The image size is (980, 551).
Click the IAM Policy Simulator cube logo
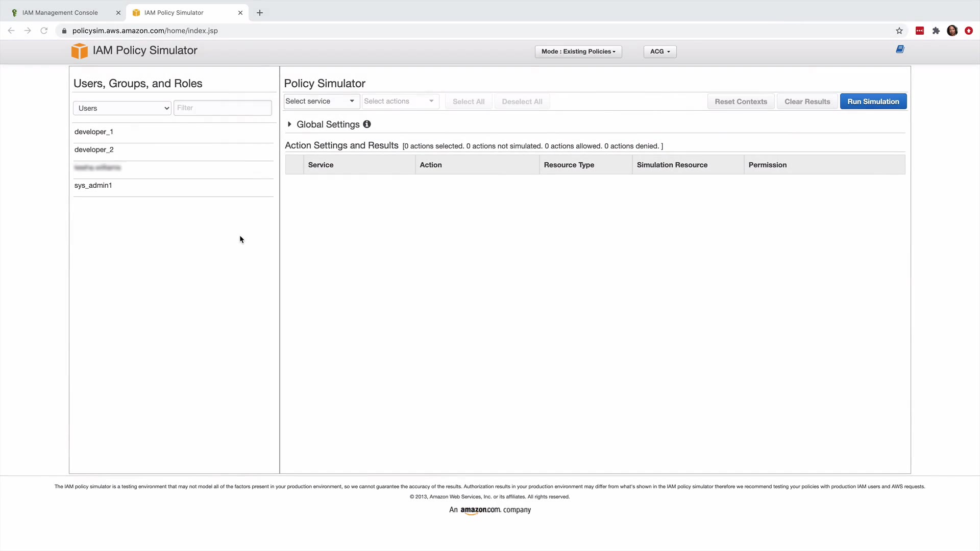(79, 51)
